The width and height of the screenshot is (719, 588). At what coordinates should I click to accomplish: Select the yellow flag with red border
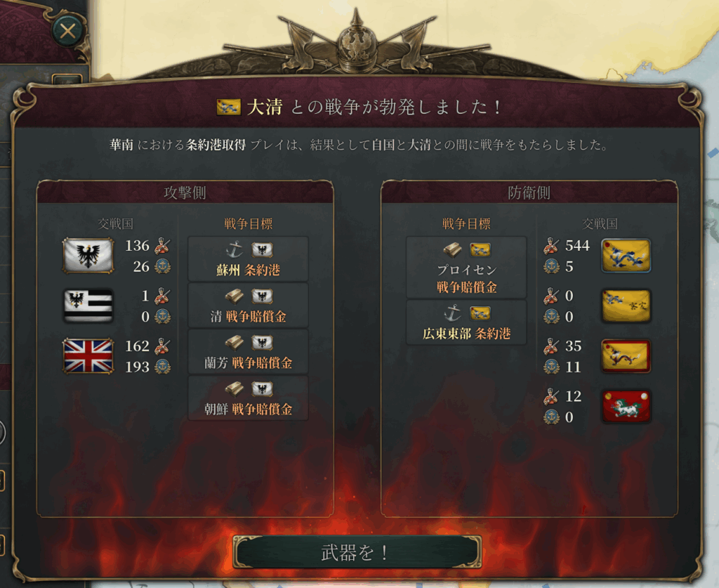click(626, 356)
